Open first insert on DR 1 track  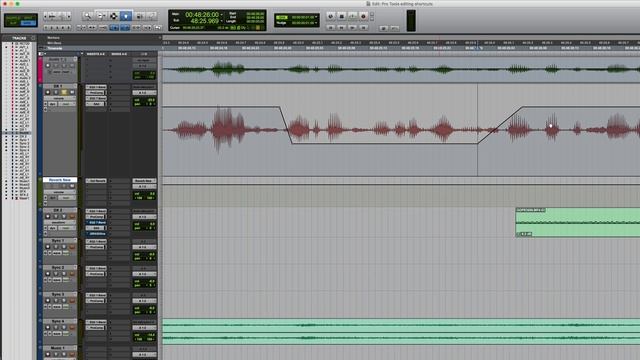click(96, 87)
